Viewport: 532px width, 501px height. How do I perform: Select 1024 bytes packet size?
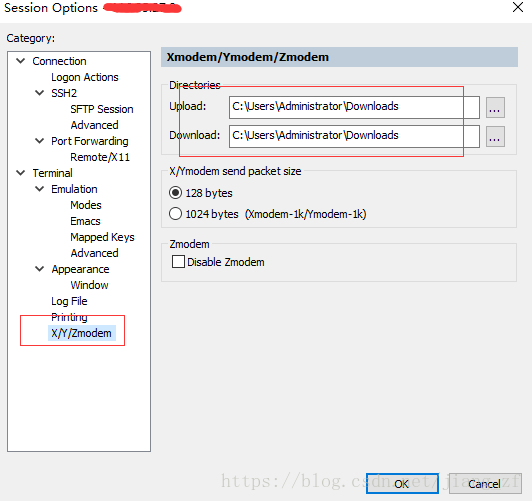(x=267, y=214)
